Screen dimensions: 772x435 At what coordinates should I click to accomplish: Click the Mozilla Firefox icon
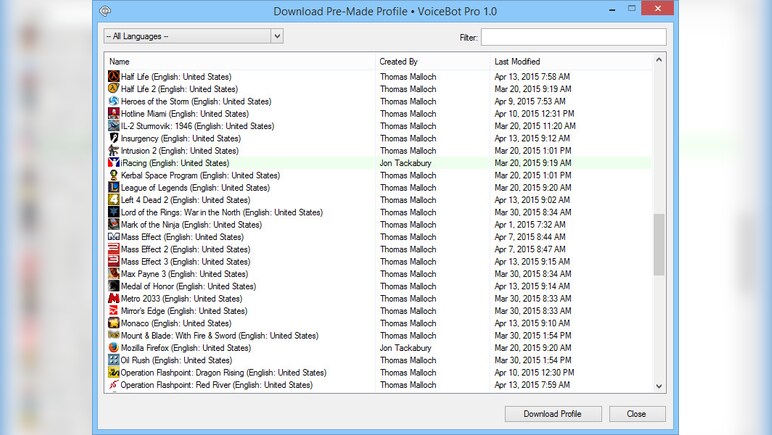point(114,347)
